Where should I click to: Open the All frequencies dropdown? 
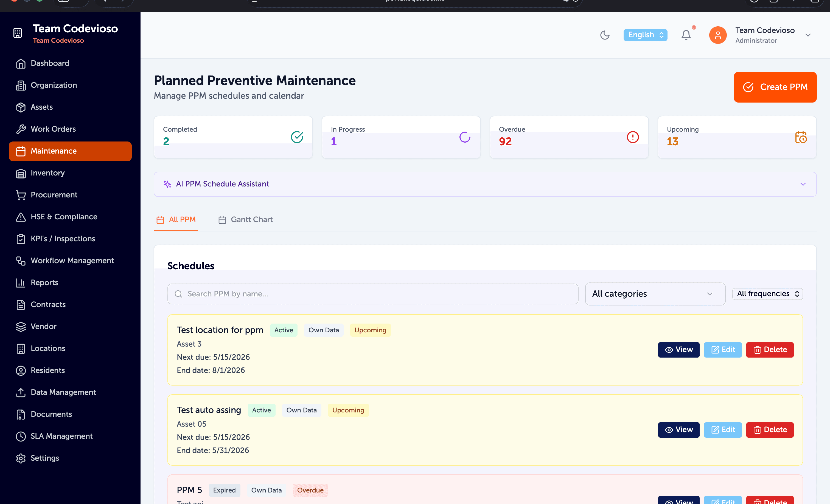[x=767, y=294]
